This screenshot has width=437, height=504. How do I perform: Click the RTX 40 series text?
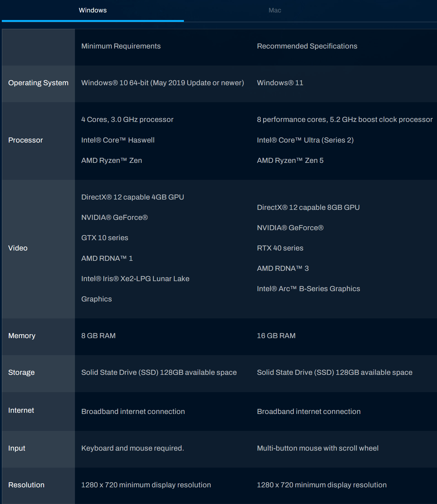click(280, 248)
